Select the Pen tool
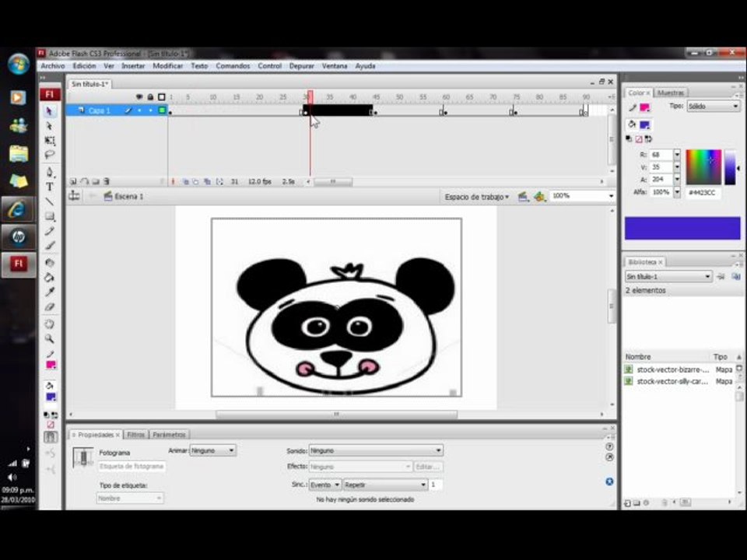 click(49, 172)
